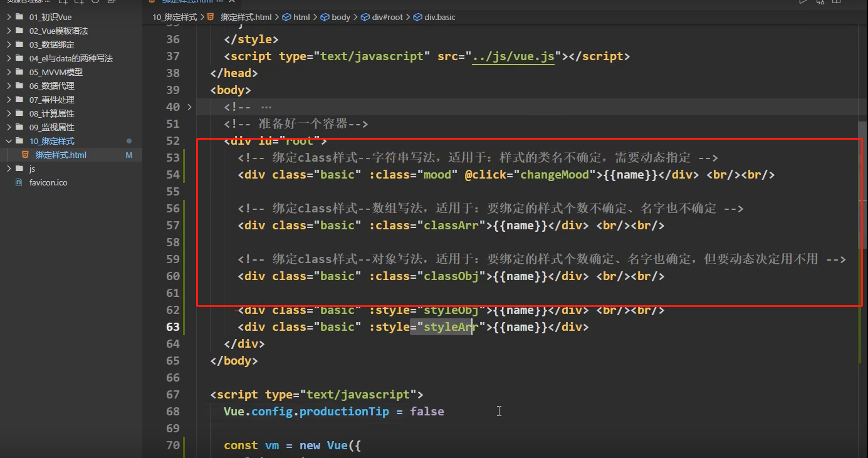Click the cube icon before breadcrumb div#root
The height and width of the screenshot is (458, 868).
pos(365,17)
